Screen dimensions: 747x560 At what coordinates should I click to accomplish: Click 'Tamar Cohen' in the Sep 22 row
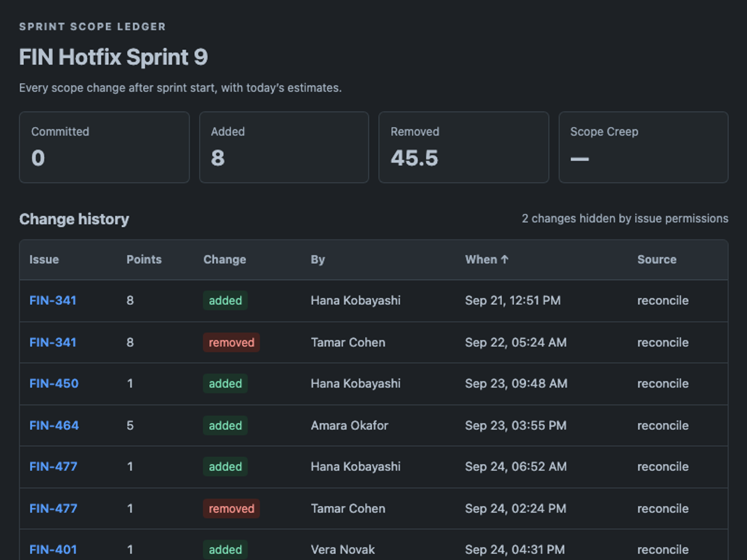348,342
